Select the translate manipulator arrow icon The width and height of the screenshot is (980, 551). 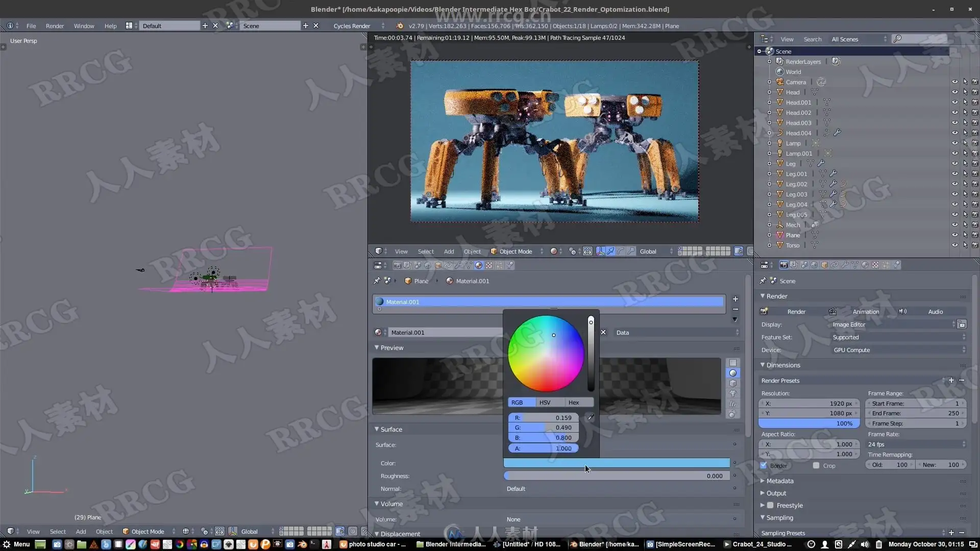pyautogui.click(x=610, y=251)
